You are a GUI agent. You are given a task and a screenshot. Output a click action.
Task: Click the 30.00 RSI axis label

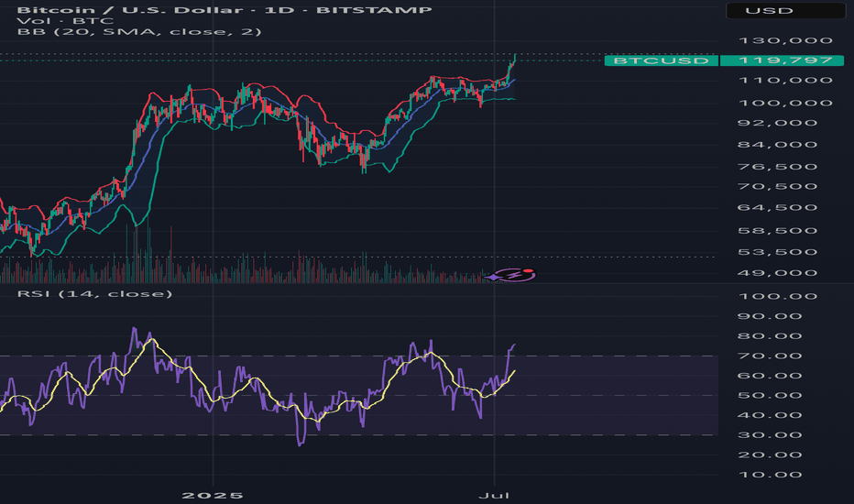[770, 435]
